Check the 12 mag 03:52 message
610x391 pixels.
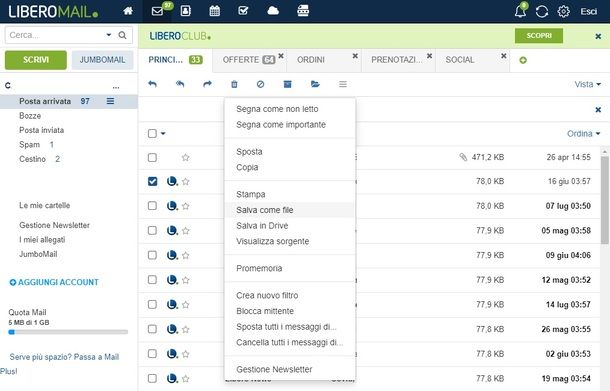[152, 280]
